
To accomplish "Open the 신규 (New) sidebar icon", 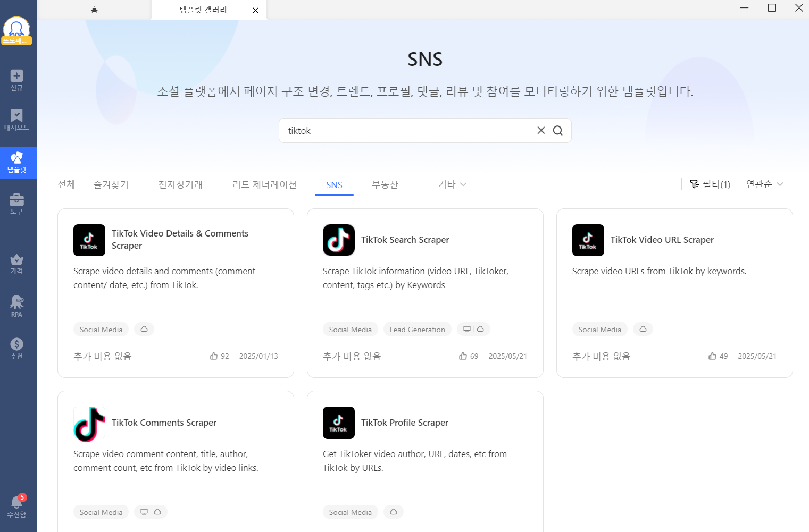I will pyautogui.click(x=16, y=80).
